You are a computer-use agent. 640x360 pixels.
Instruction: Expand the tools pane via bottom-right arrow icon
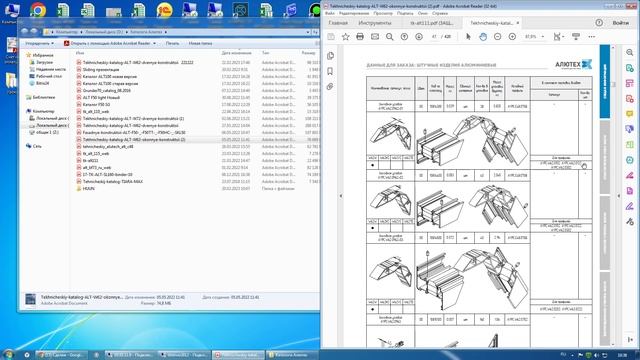pos(630,340)
